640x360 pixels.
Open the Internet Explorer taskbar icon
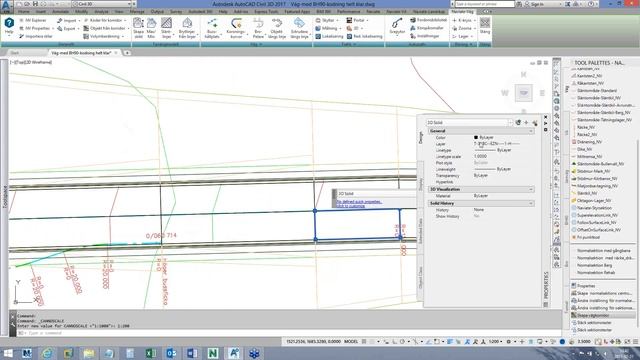[x=47, y=353]
